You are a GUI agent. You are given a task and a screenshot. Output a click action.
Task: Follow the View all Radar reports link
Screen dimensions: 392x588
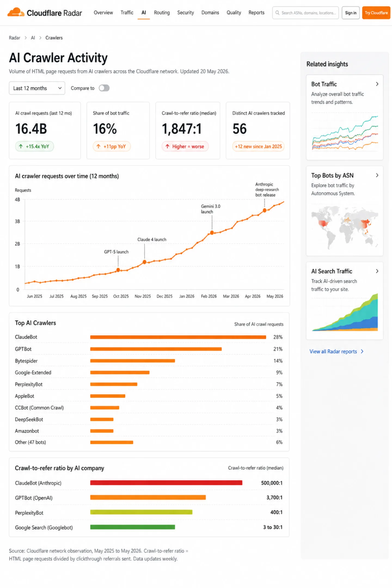click(x=333, y=351)
